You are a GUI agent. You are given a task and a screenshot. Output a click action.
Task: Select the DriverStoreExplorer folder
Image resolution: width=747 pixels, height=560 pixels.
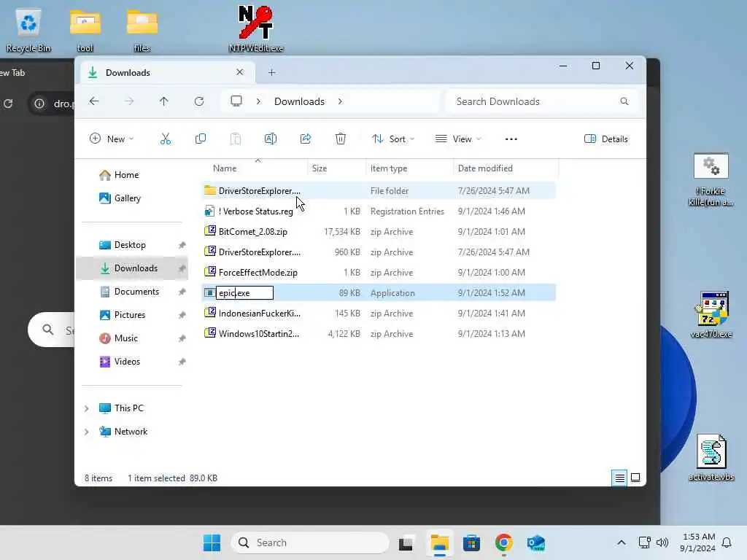pyautogui.click(x=379, y=190)
